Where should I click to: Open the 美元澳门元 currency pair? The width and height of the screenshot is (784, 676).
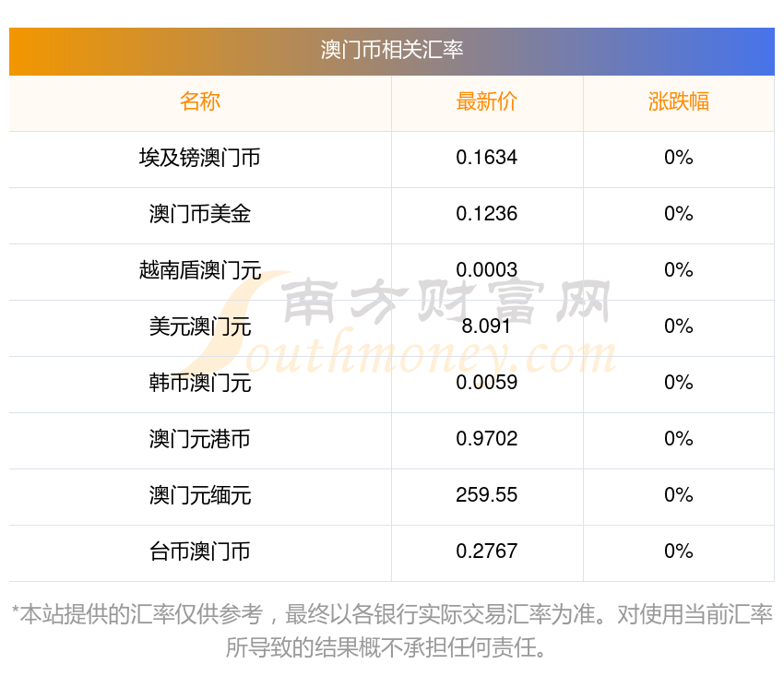coord(200,326)
